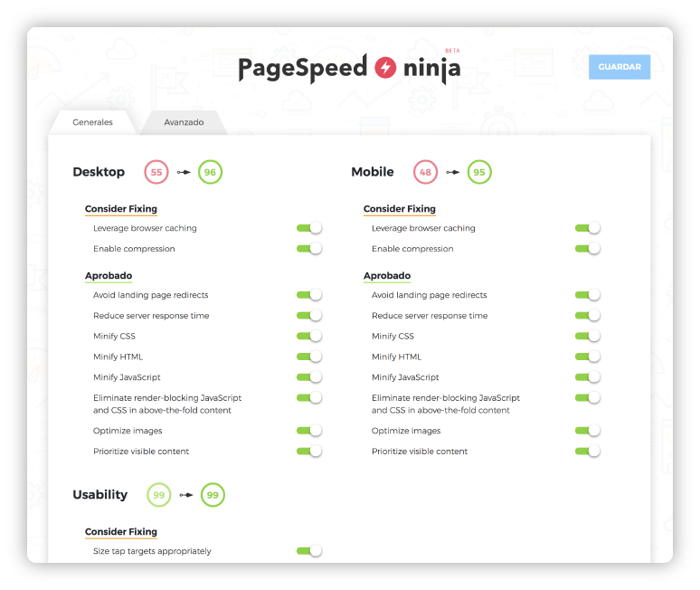Toggle Desktop Reduce server response time

click(309, 315)
